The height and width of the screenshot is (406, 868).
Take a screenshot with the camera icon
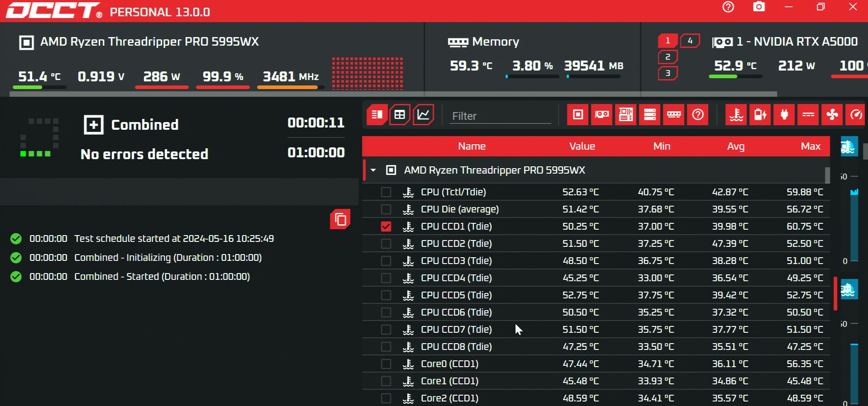point(759,7)
